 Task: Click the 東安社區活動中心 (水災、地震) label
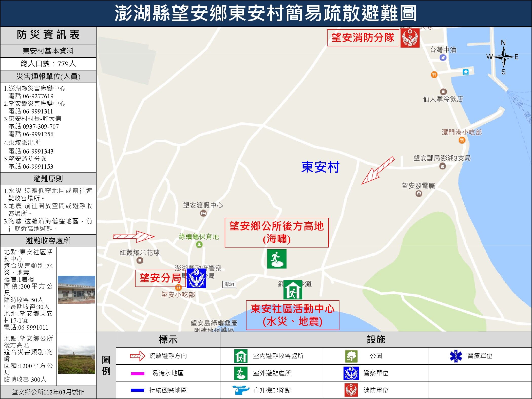293,315
